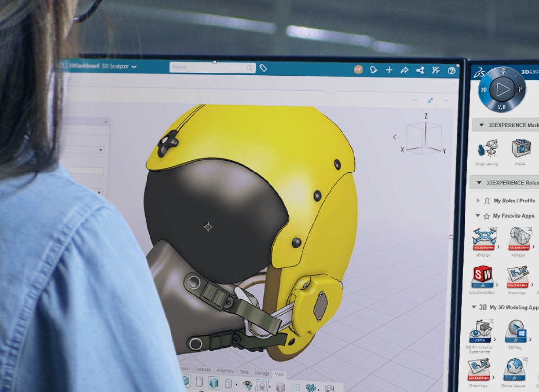Expand My Roles / Profile

478,200
